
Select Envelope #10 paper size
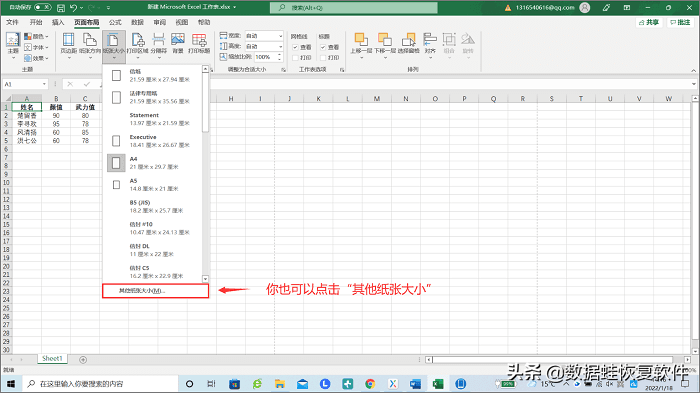coord(152,229)
